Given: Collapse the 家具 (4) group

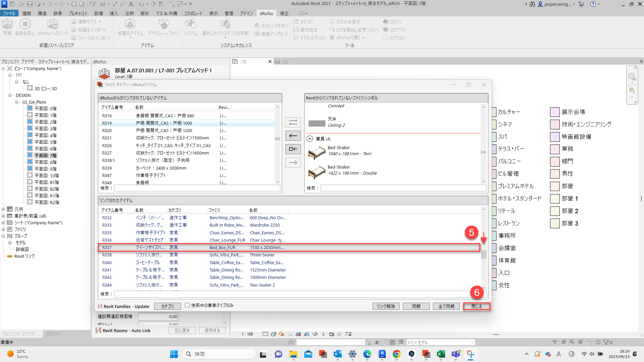Looking at the screenshot, I should point(310,139).
